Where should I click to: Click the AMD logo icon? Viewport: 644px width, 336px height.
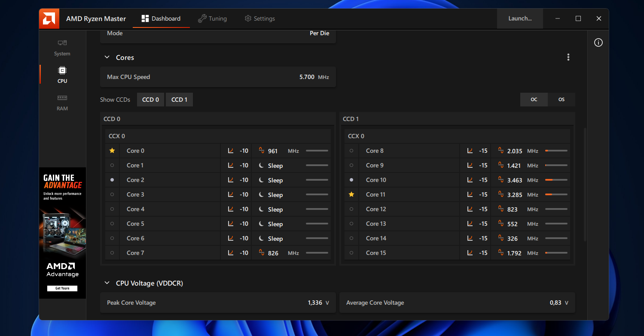[49, 18]
